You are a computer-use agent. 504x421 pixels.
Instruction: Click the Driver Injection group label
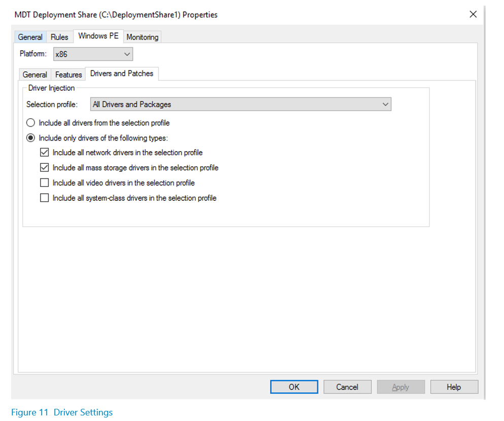pyautogui.click(x=51, y=88)
